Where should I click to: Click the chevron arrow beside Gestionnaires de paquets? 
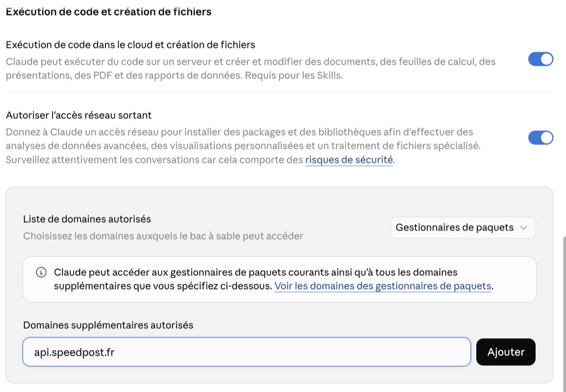(523, 228)
